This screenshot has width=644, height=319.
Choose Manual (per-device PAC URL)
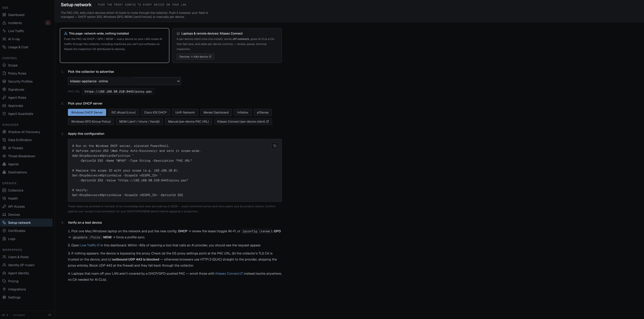click(x=188, y=122)
